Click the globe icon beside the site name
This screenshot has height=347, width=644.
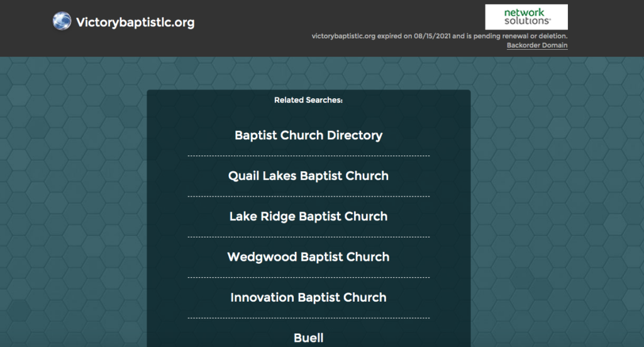coord(62,21)
